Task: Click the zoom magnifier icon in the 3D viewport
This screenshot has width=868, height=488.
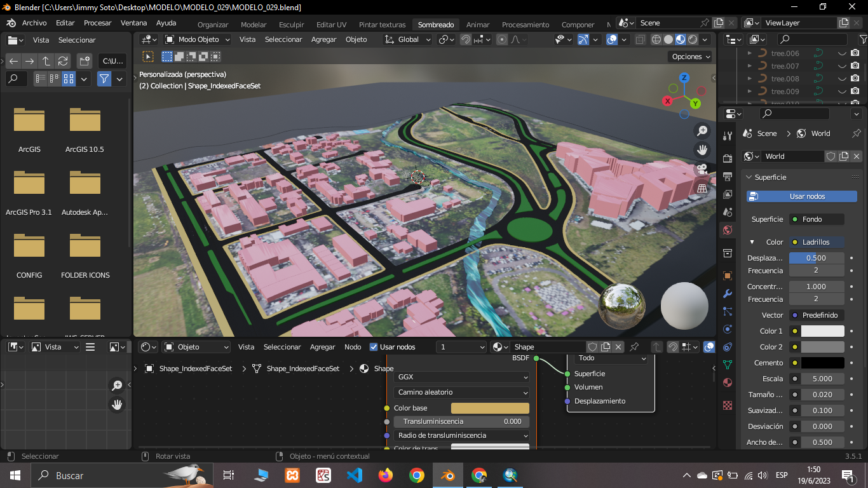Action: point(702,130)
